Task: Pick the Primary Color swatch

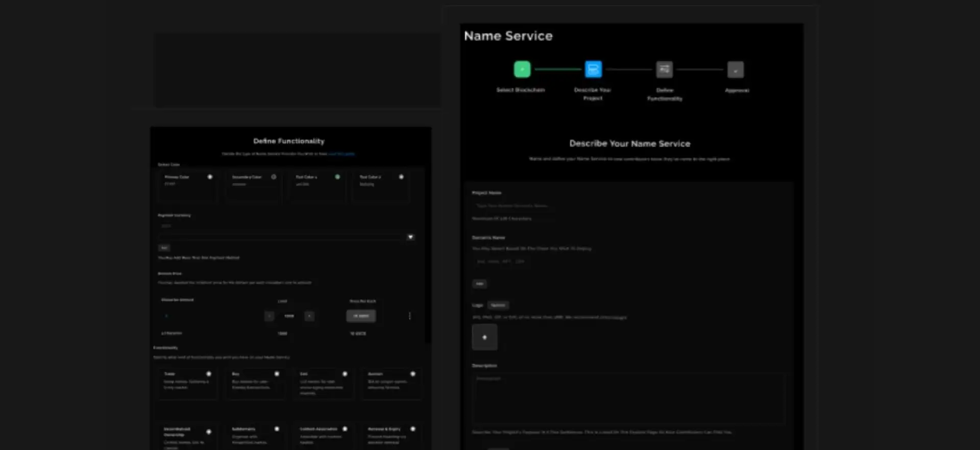Action: coord(210,177)
